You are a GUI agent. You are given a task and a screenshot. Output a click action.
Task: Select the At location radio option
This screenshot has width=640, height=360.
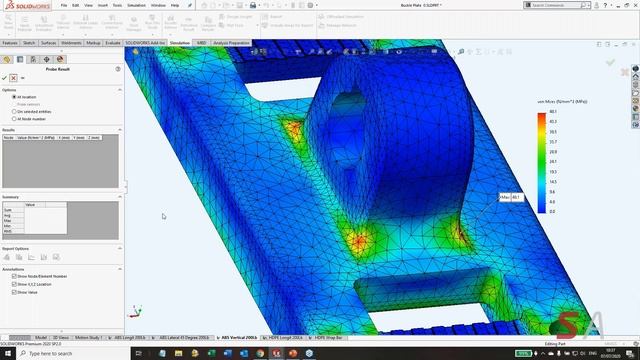point(14,97)
